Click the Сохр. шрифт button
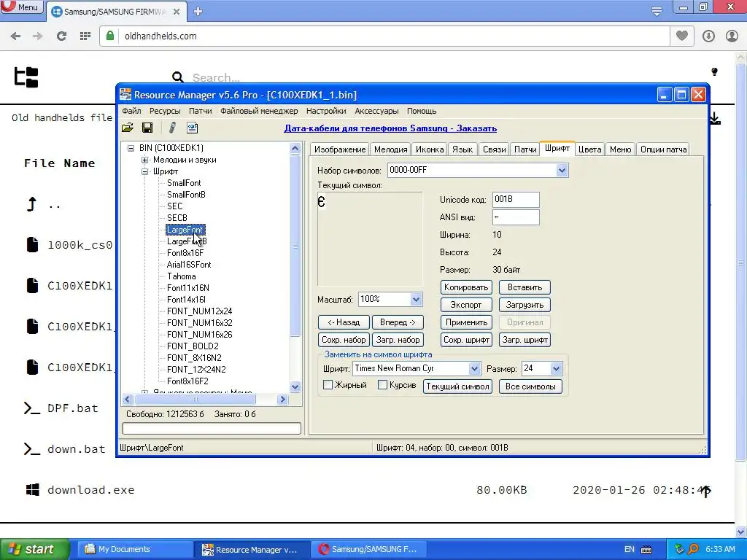 point(466,340)
